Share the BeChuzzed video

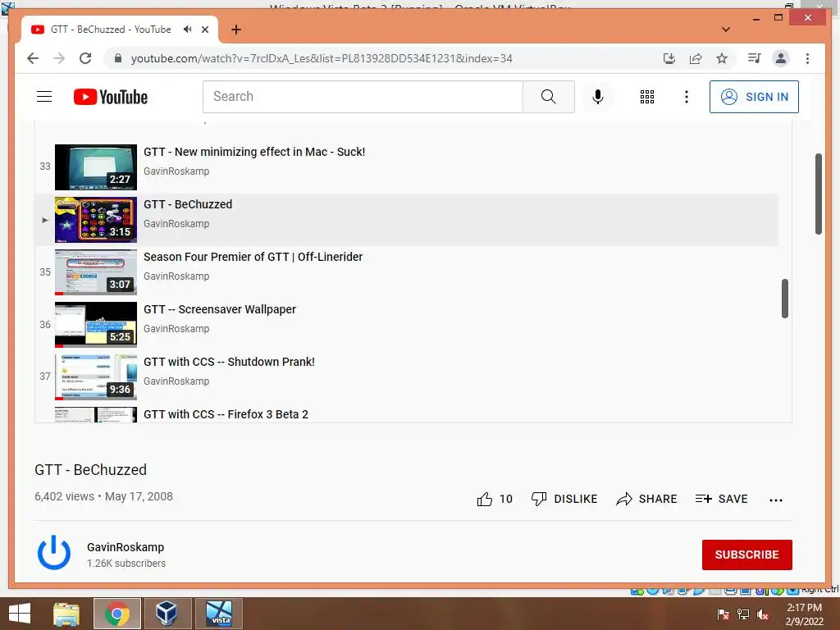[646, 500]
